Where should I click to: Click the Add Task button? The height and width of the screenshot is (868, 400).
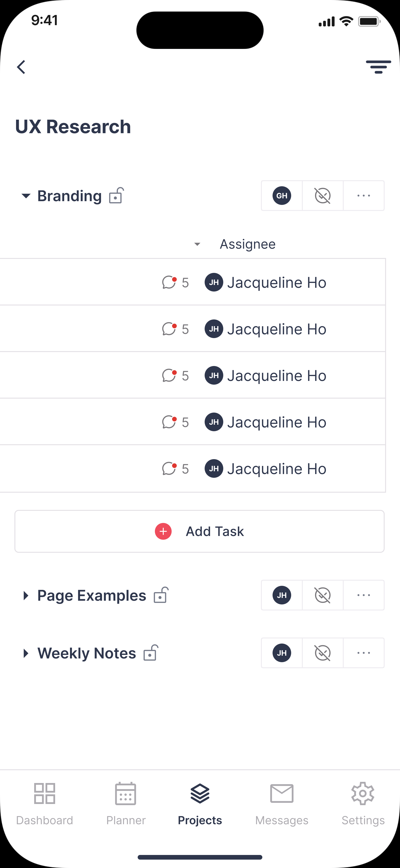tap(199, 531)
